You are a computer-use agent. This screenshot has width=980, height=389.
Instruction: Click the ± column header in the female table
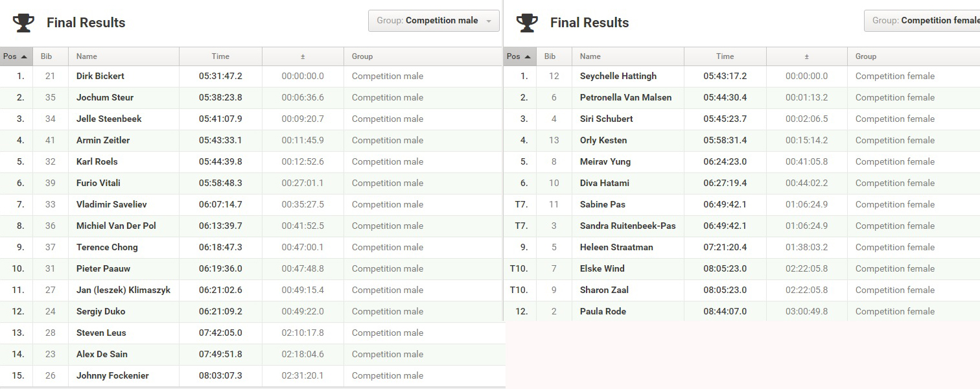tap(806, 56)
